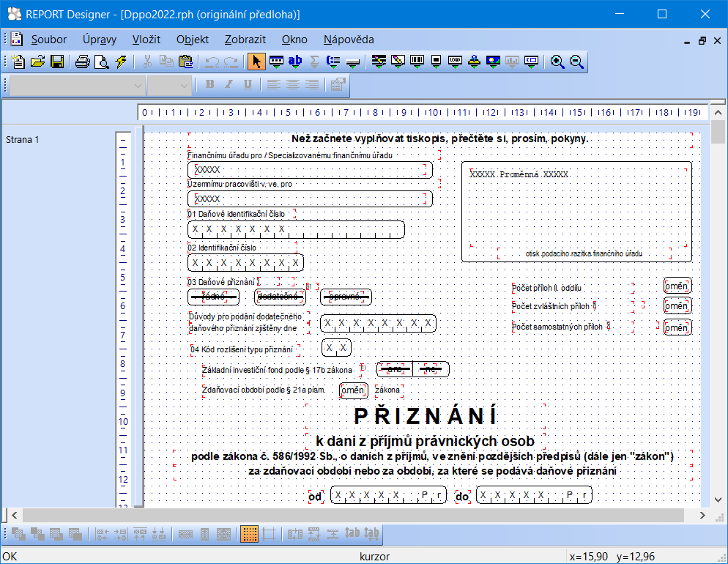Toggle Italic formatting
This screenshot has height=564, width=728.
[229, 84]
